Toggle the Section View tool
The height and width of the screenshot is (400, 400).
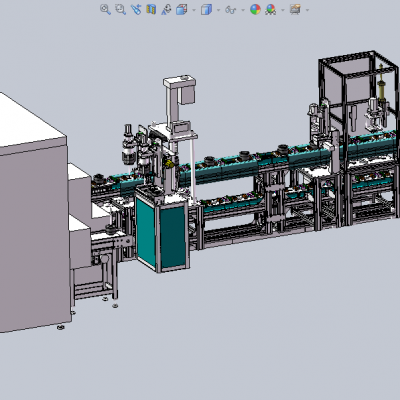[x=151, y=9]
